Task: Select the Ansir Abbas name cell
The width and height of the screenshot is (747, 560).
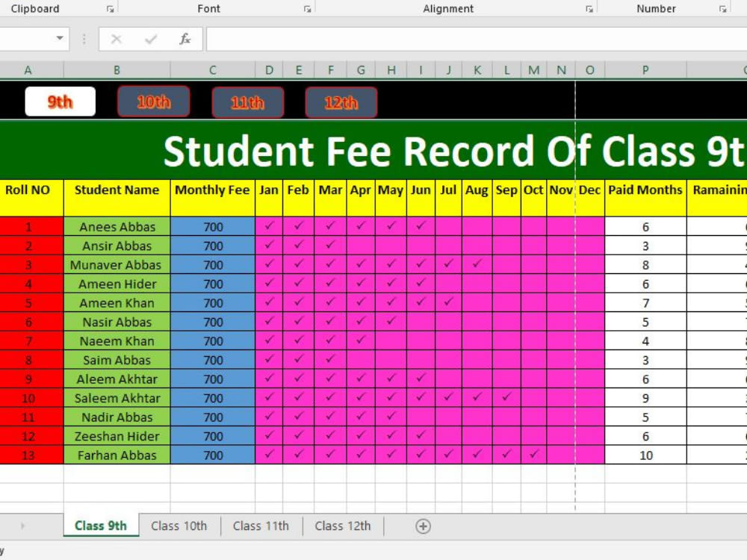Action: 117,246
